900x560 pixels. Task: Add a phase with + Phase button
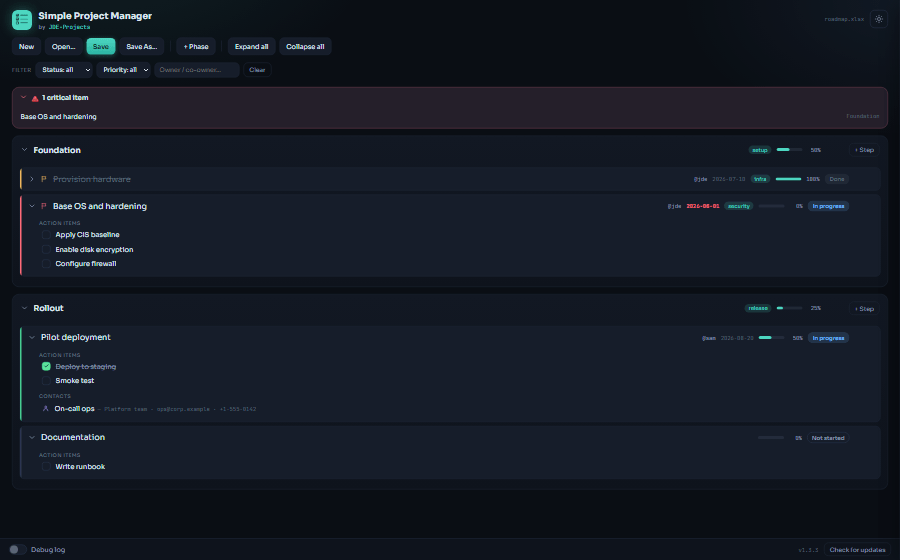click(x=196, y=46)
